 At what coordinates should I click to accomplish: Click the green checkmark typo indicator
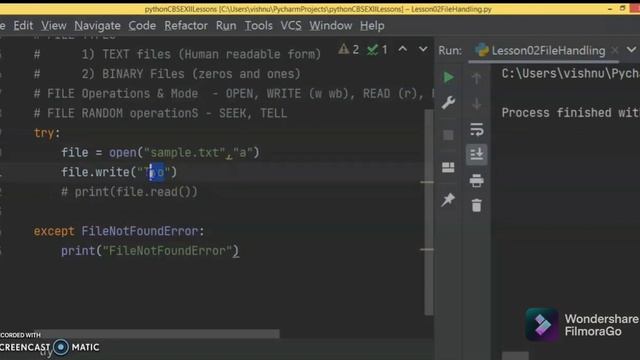tap(377, 50)
